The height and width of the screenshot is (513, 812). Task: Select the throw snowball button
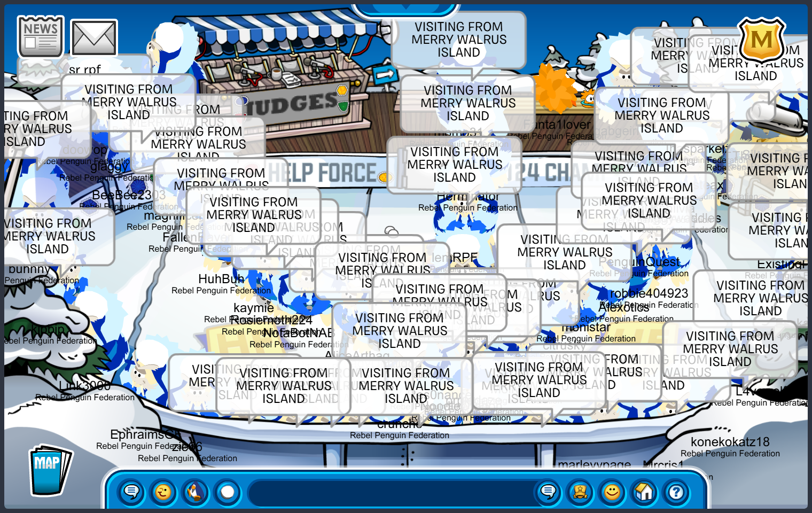[228, 492]
